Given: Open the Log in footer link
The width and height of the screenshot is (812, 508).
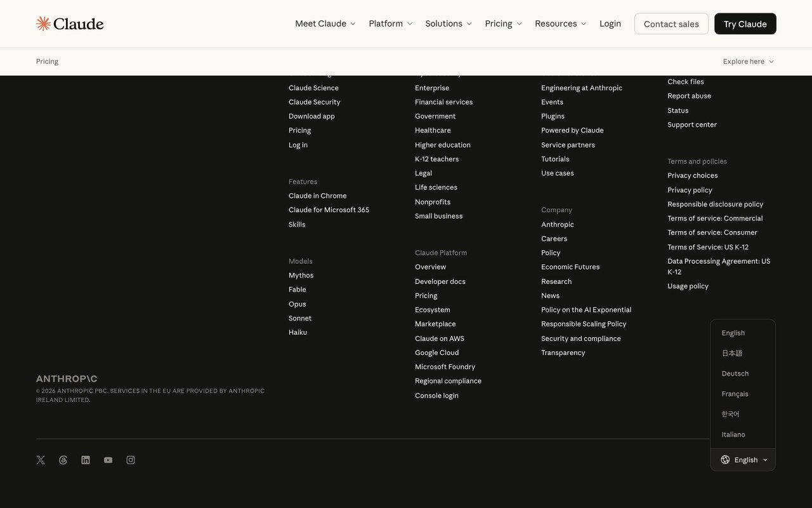Looking at the screenshot, I should 298,145.
